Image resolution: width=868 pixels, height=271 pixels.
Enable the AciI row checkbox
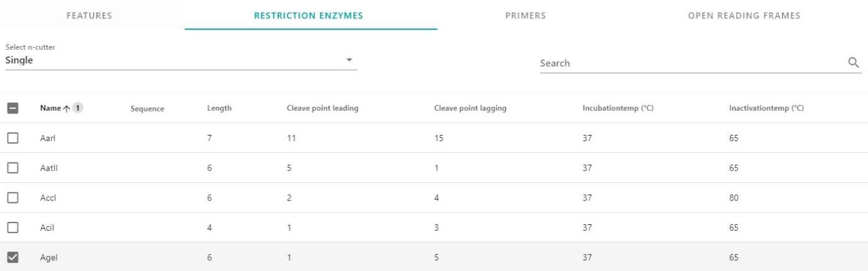13,228
